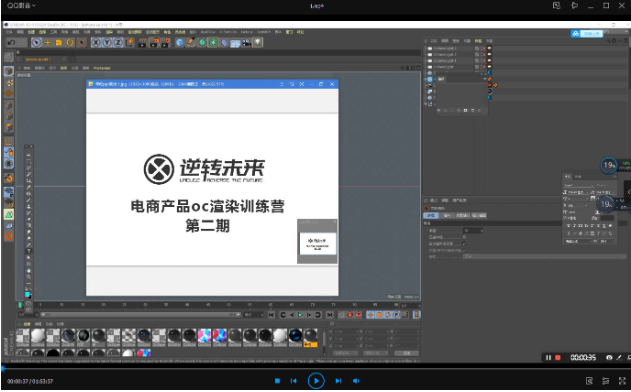Select the Move tool (yellow cross)

click(x=47, y=43)
